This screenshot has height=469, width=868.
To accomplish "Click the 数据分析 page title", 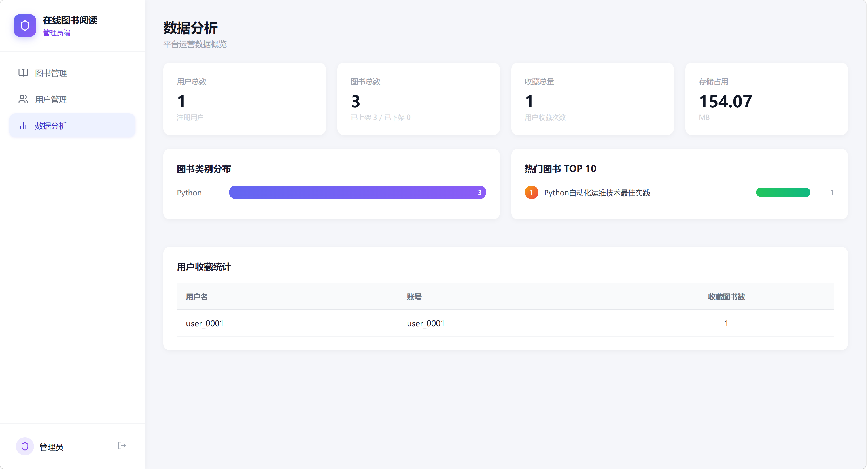I will (x=190, y=28).
